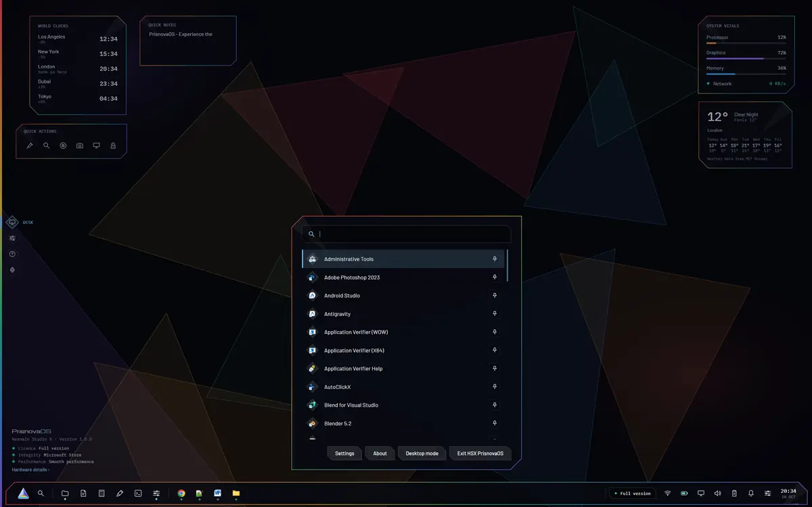The width and height of the screenshot is (812, 507).
Task: Click the green battery icon in tray
Action: [684, 493]
